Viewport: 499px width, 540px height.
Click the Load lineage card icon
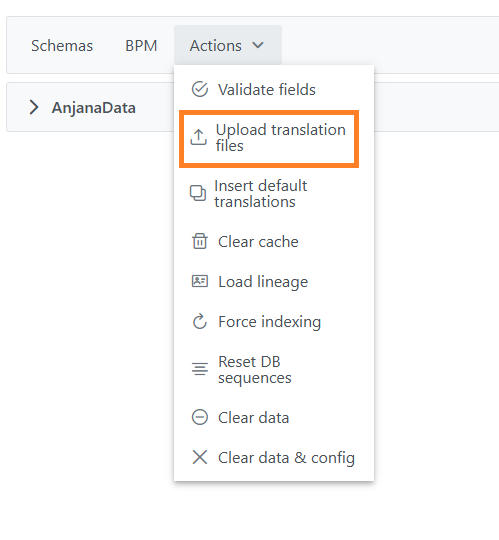(200, 281)
